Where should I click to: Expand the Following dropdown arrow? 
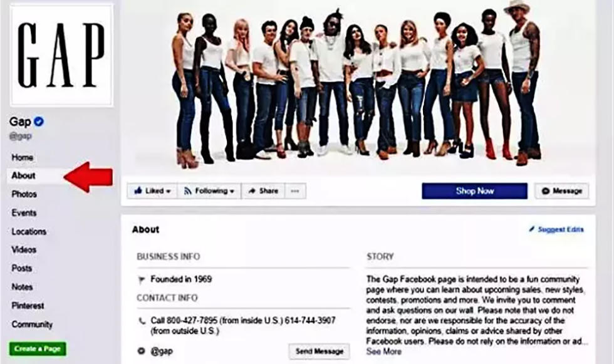[232, 191]
